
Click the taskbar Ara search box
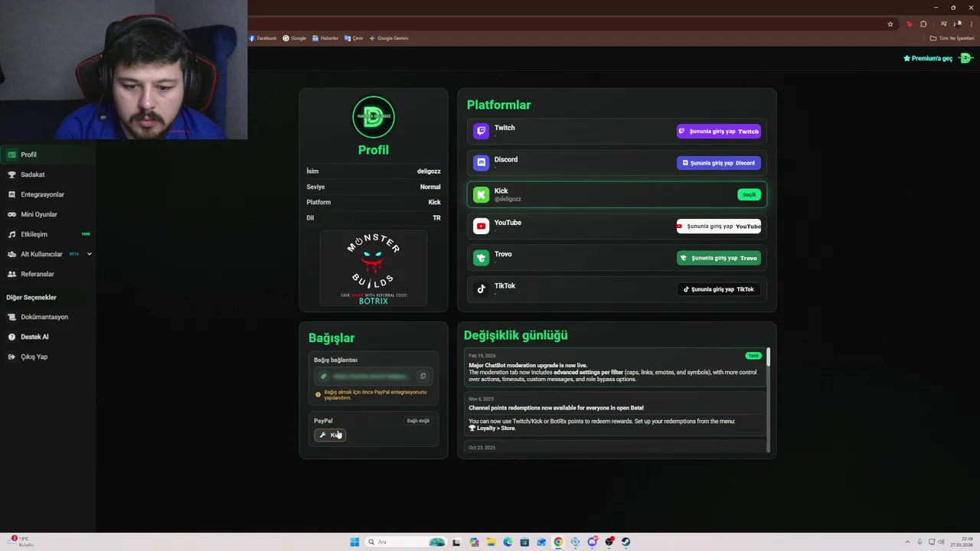click(406, 542)
